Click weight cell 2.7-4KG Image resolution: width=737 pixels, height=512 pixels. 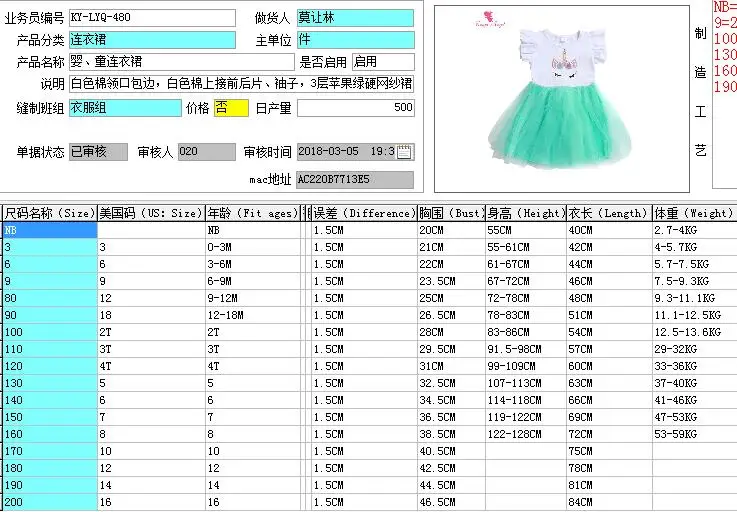pyautogui.click(x=694, y=230)
